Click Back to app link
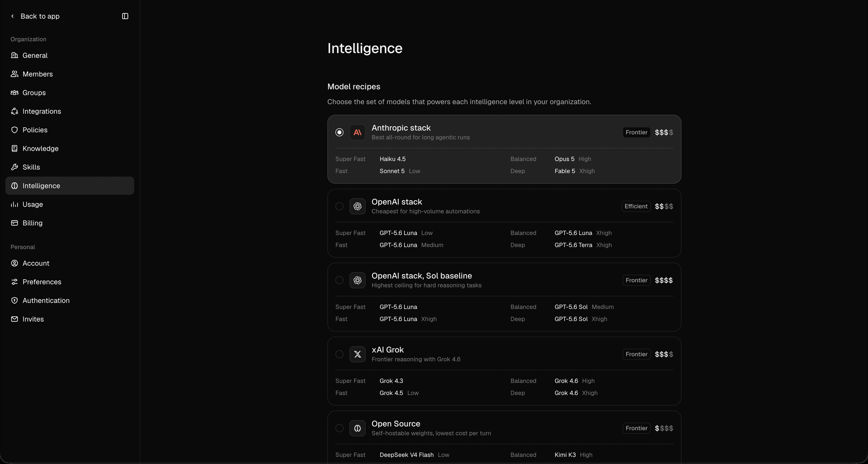Viewport: 868px width, 464px height. [x=35, y=16]
